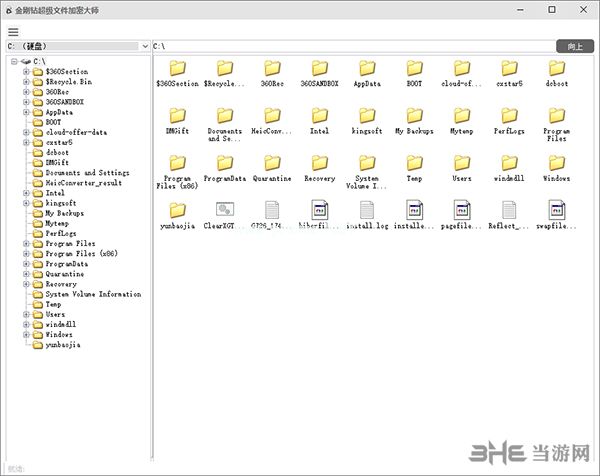Expand the $360Section tree node

26,72
